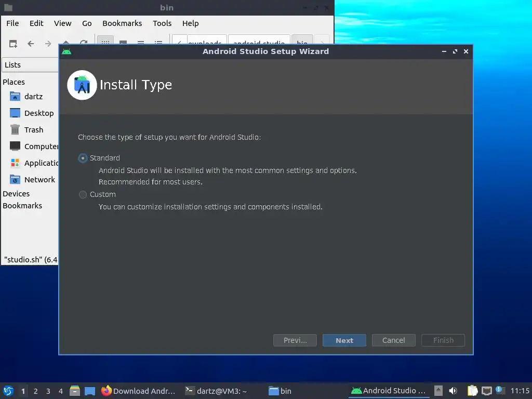Viewport: 532px width, 399px height.
Task: Open the View menu in bin window
Action: (62, 23)
